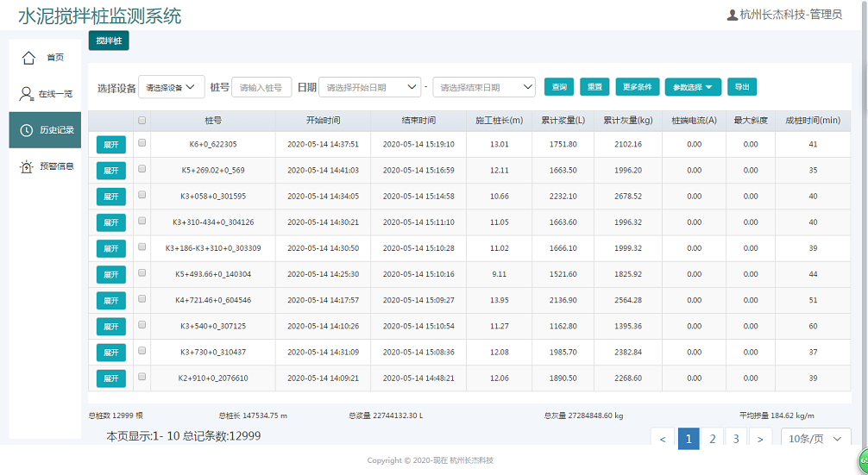The width and height of the screenshot is (868, 475).
Task: Open page 2 of the results
Action: 712,439
